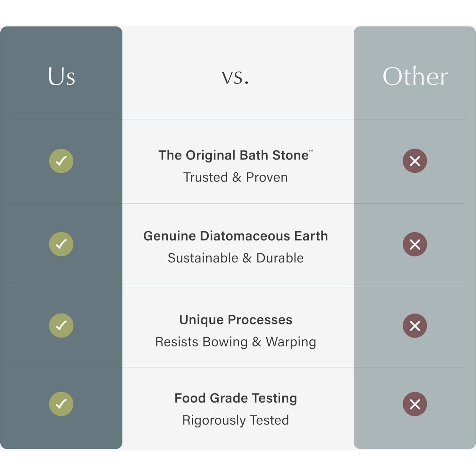476x476 pixels.
Task: Click the checkmark beside Genuine Diatomaceous Earth
Action: coord(61,244)
